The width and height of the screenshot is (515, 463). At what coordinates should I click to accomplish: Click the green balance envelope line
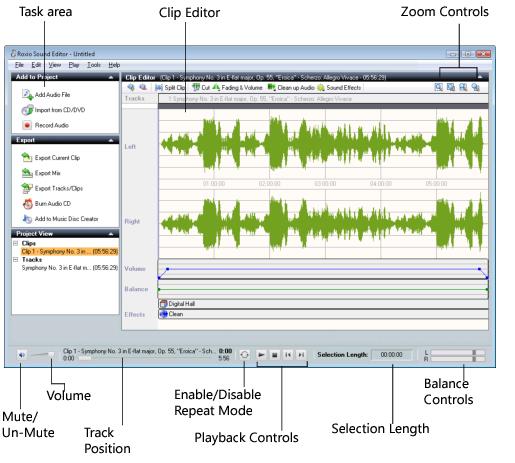point(323,289)
